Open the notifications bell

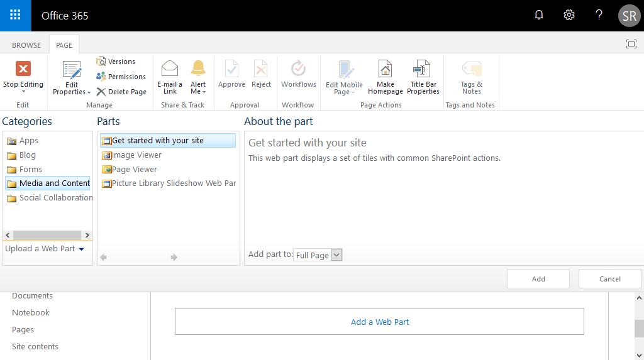point(539,15)
